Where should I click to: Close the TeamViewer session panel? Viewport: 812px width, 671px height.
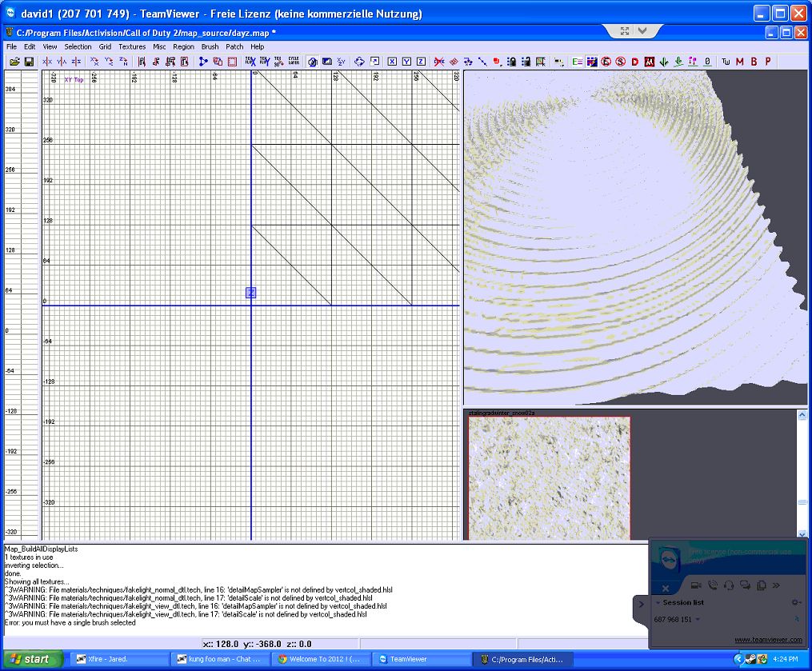(x=666, y=588)
